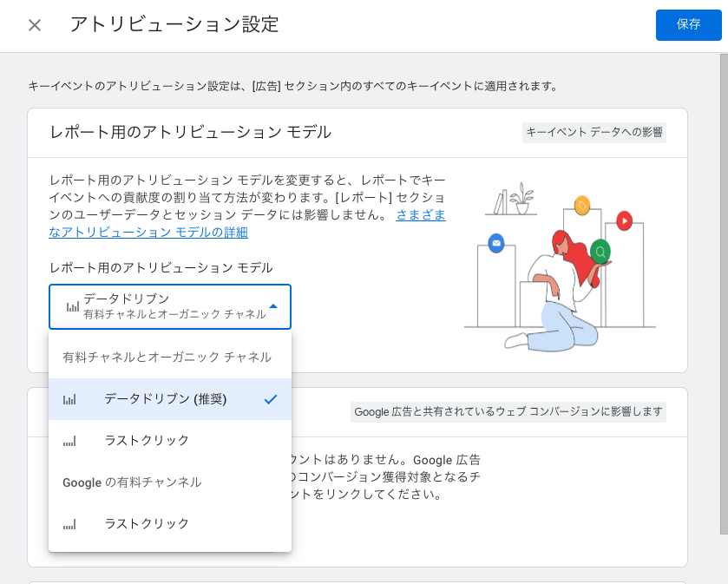Open the さまざまなアトリビューション モデルの詳細 link

pyautogui.click(x=148, y=232)
